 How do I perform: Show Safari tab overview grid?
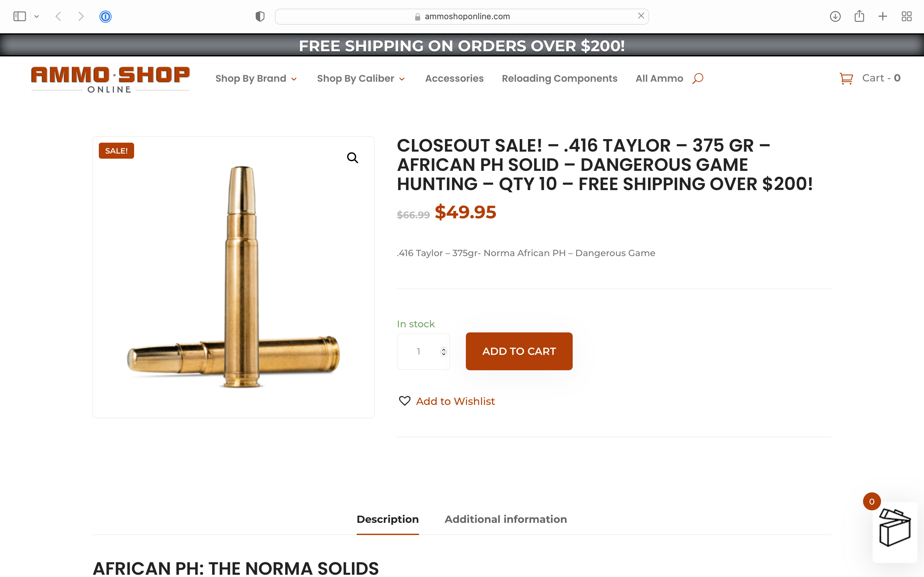pyautogui.click(x=906, y=16)
